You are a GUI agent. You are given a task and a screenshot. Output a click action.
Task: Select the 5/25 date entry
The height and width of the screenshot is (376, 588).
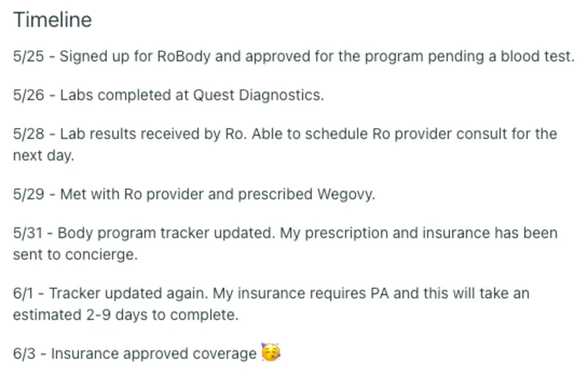[x=28, y=56]
